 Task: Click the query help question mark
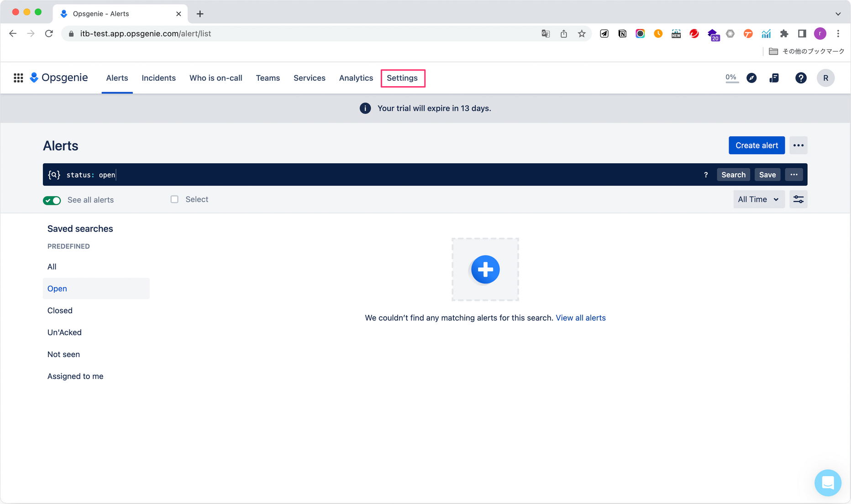pos(706,175)
